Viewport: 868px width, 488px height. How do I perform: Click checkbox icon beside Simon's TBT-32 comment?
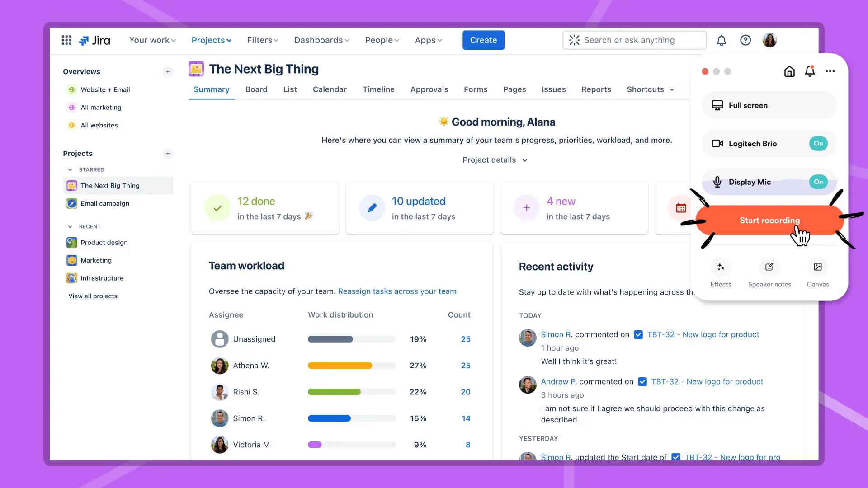tap(638, 335)
